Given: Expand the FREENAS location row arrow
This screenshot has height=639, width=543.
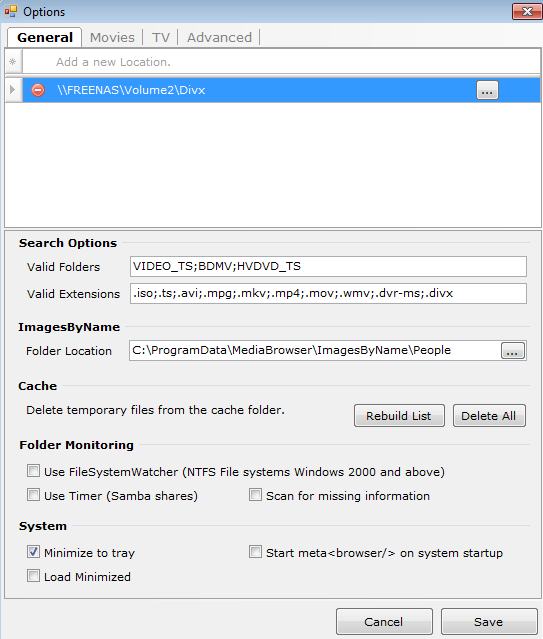Looking at the screenshot, I should point(13,90).
